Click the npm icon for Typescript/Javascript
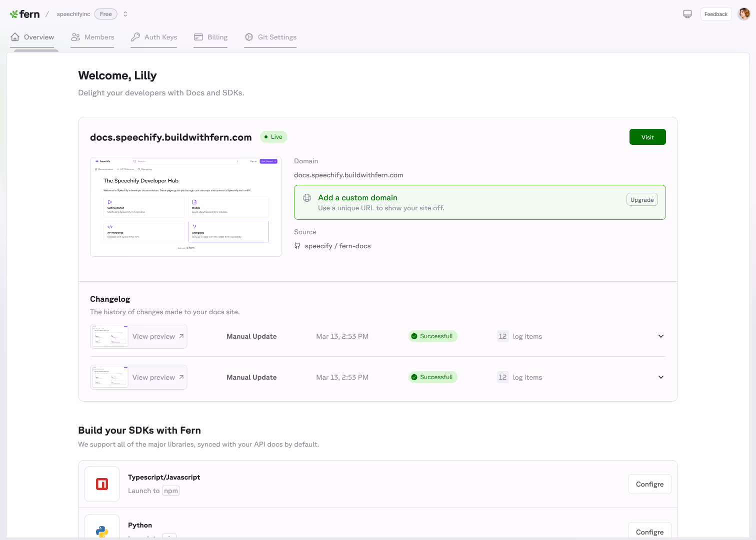The height and width of the screenshot is (540, 756). click(102, 484)
